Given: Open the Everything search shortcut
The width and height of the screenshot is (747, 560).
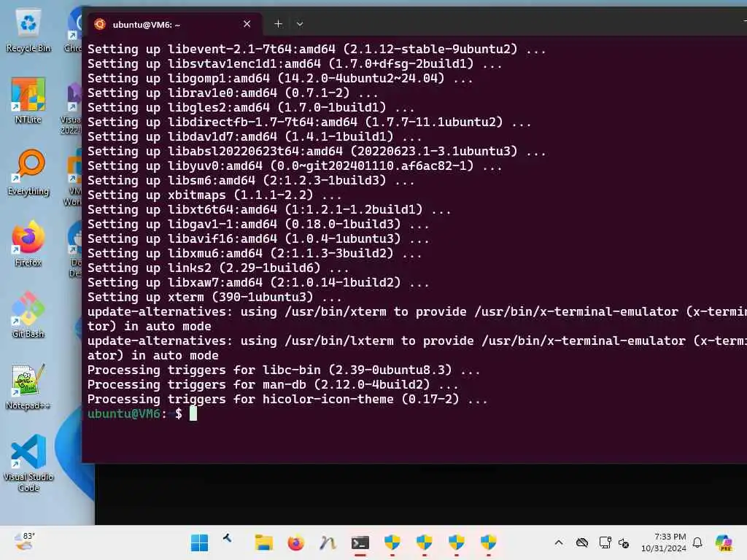Looking at the screenshot, I should 28,172.
